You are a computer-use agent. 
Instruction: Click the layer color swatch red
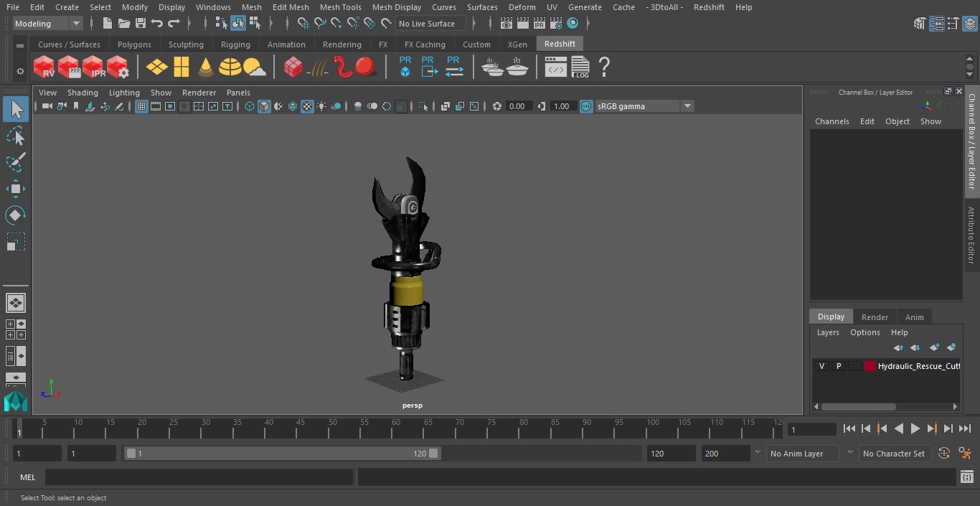[x=870, y=366]
